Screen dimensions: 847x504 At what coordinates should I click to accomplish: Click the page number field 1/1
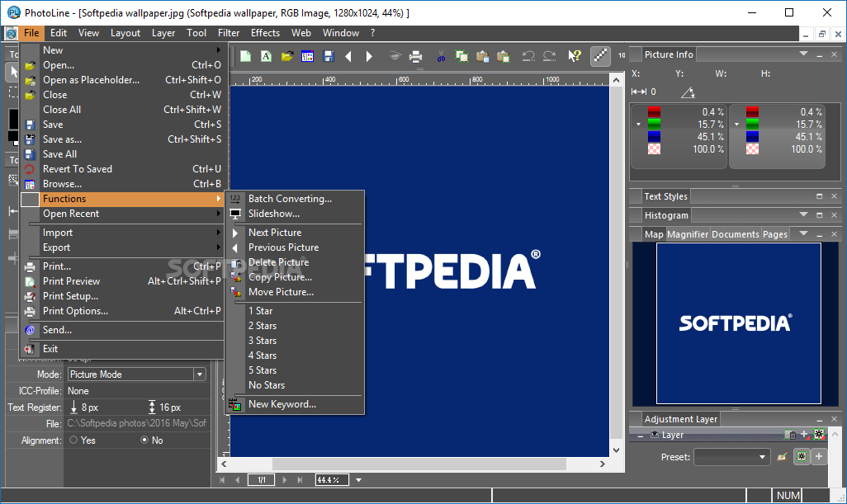pos(262,480)
